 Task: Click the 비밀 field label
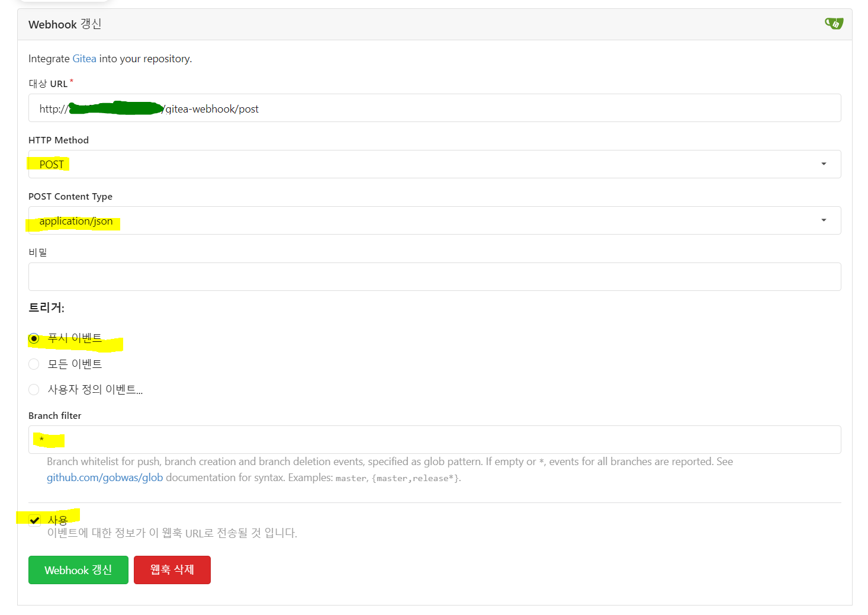(x=38, y=252)
